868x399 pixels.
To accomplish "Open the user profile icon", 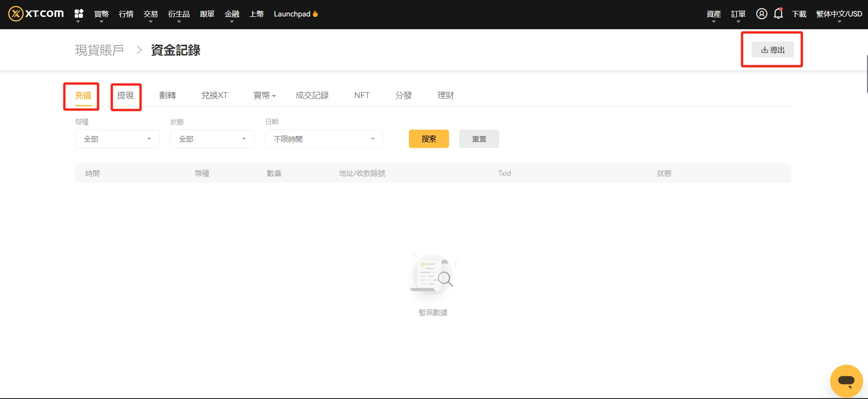I will click(x=762, y=14).
